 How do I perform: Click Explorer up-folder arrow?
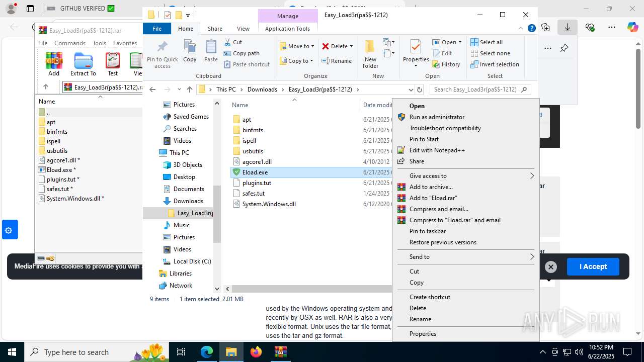[x=189, y=89]
